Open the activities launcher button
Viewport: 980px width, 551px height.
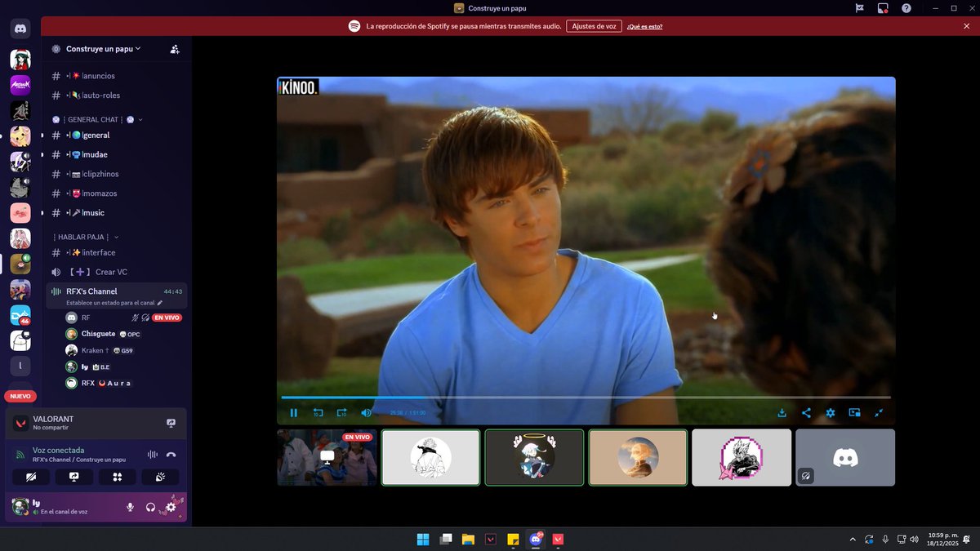(117, 477)
